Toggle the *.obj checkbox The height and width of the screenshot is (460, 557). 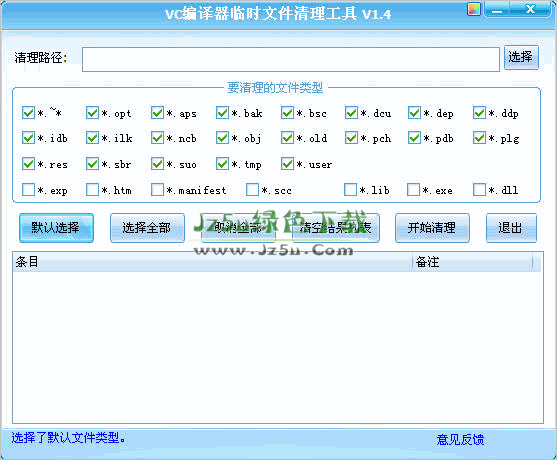coord(222,137)
